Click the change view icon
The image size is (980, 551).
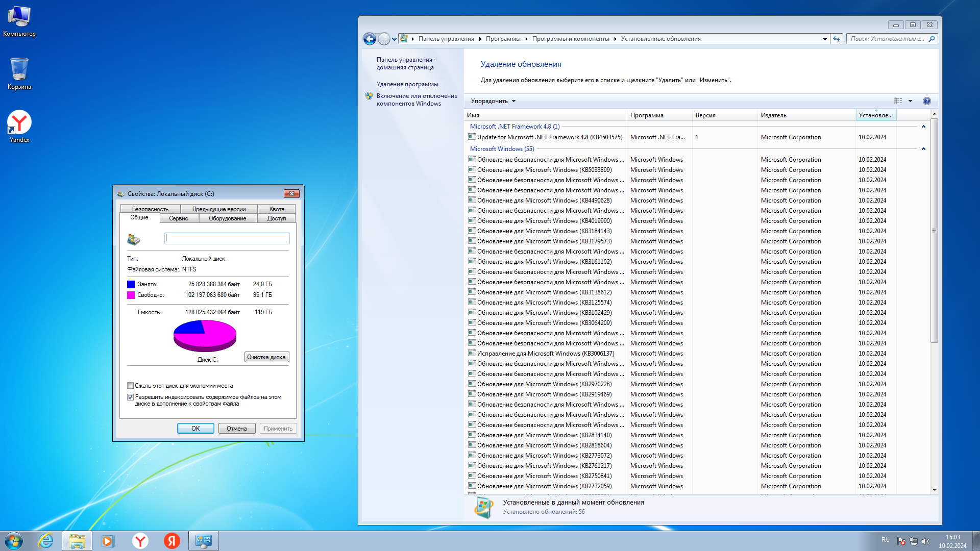coord(898,101)
